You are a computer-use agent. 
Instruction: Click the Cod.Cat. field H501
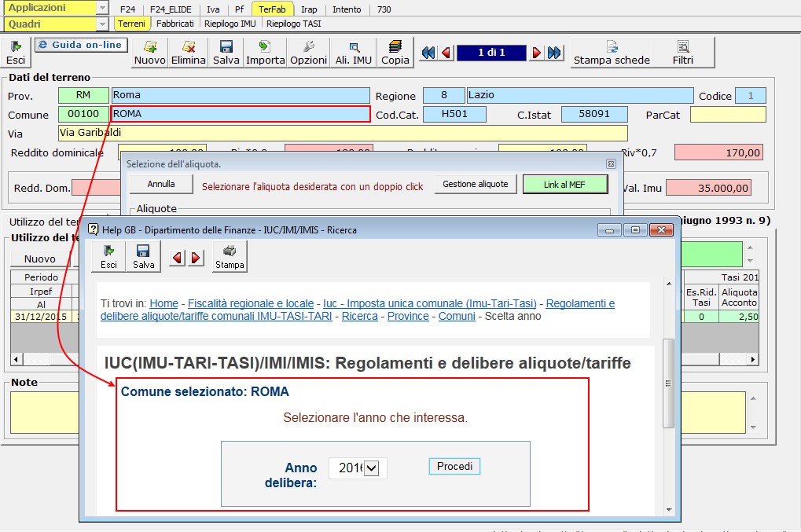point(454,114)
